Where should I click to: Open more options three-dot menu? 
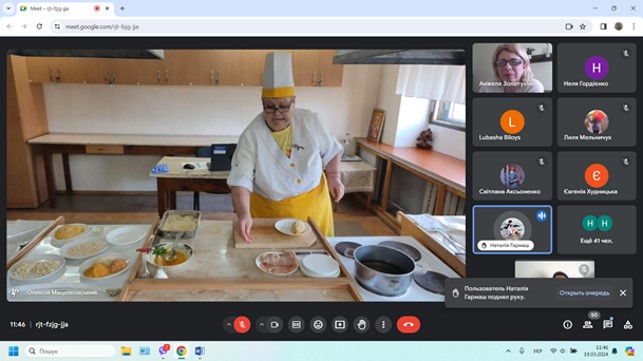(383, 324)
